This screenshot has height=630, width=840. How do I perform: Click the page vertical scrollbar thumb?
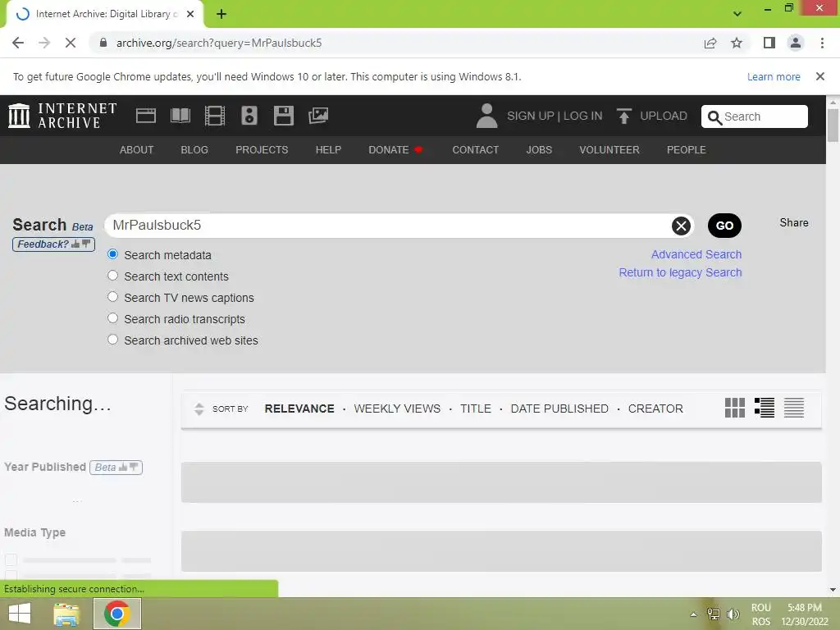pyautogui.click(x=833, y=125)
